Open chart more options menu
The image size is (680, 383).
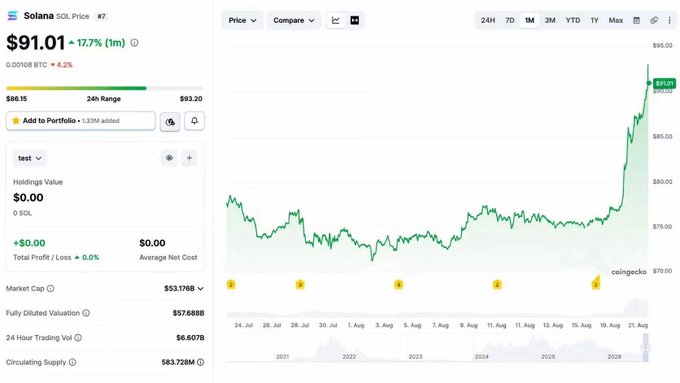tap(670, 20)
